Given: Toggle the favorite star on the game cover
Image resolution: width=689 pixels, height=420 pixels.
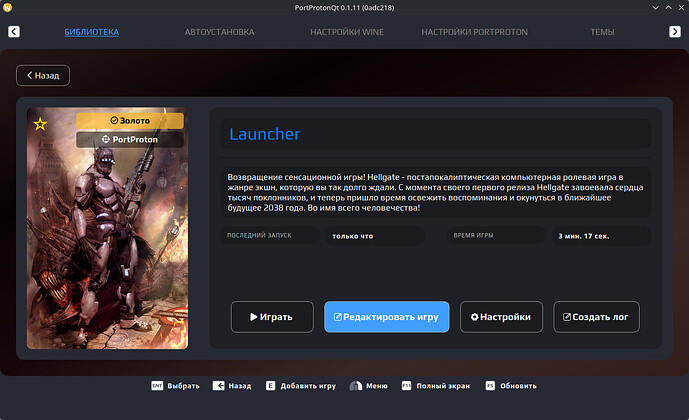Looking at the screenshot, I should 40,124.
